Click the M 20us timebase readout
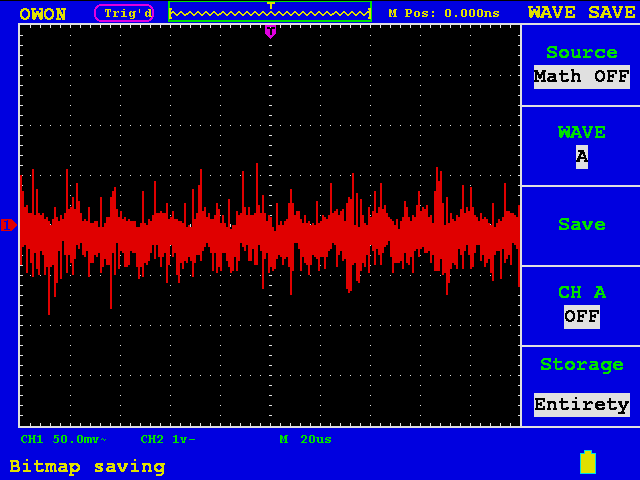 pyautogui.click(x=305, y=439)
